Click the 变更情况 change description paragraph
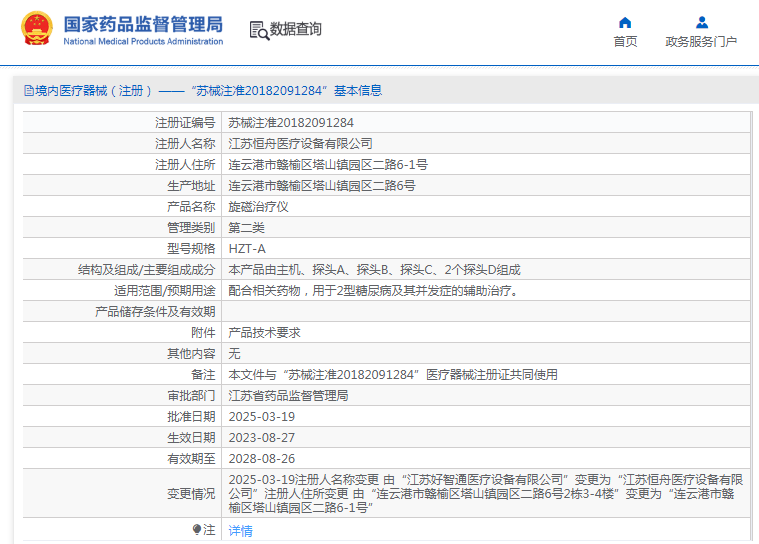The width and height of the screenshot is (759, 544). [x=486, y=494]
